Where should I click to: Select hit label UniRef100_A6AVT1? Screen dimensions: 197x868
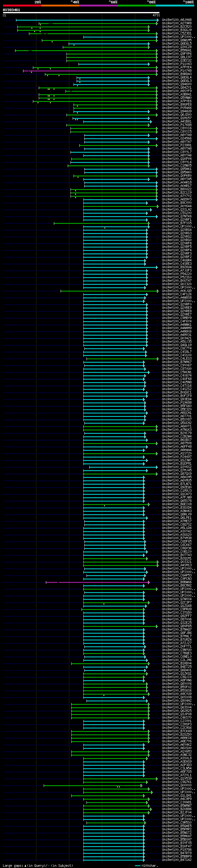click(x=177, y=426)
